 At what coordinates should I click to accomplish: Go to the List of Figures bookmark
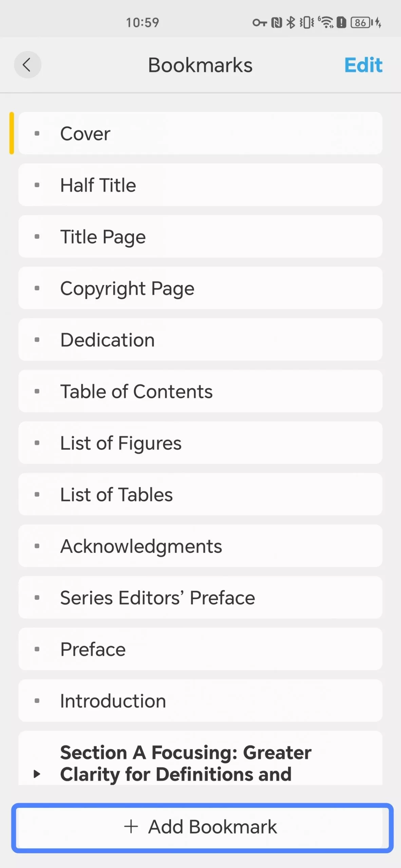coord(200,443)
